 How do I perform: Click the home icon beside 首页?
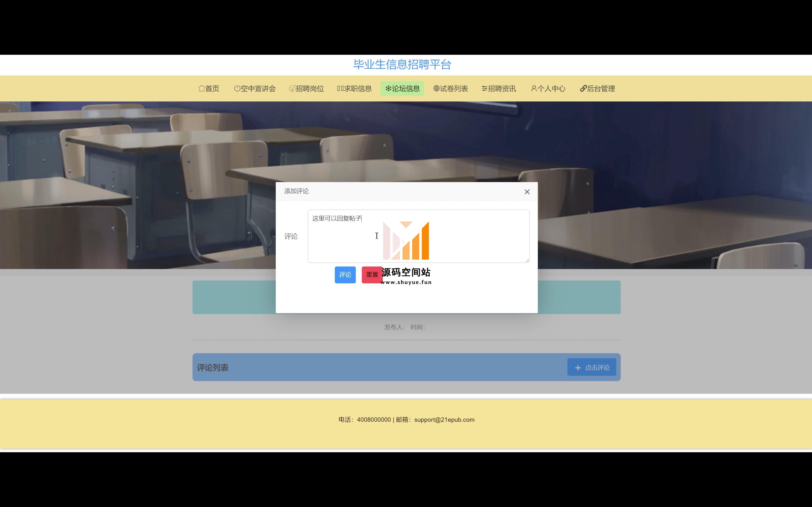201,88
